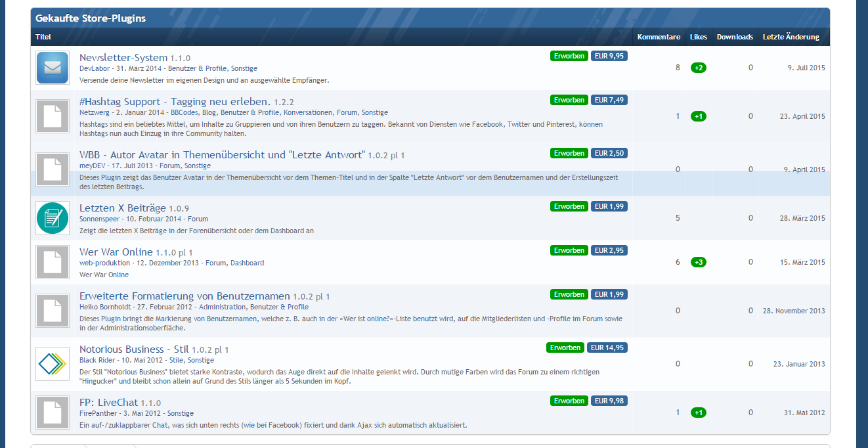Click the Newsletter-System envelope icon

tap(53, 68)
